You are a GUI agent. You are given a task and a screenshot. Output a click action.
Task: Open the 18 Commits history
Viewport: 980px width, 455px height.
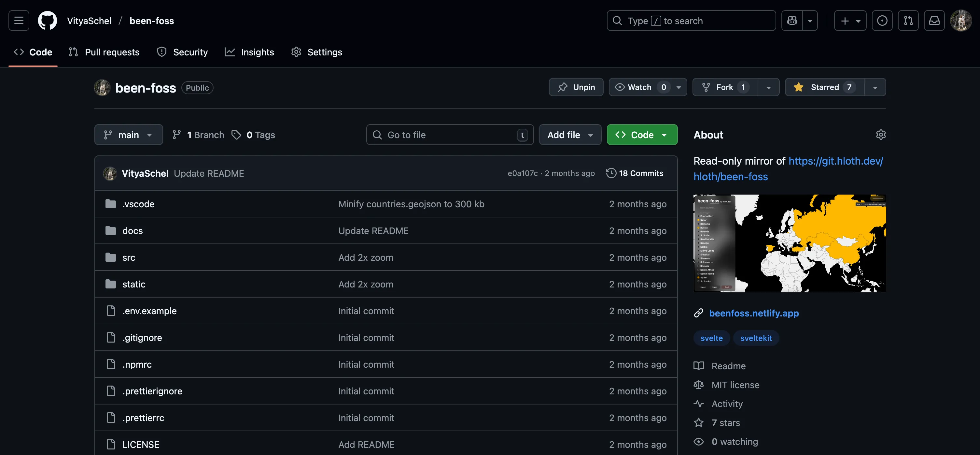click(x=635, y=173)
